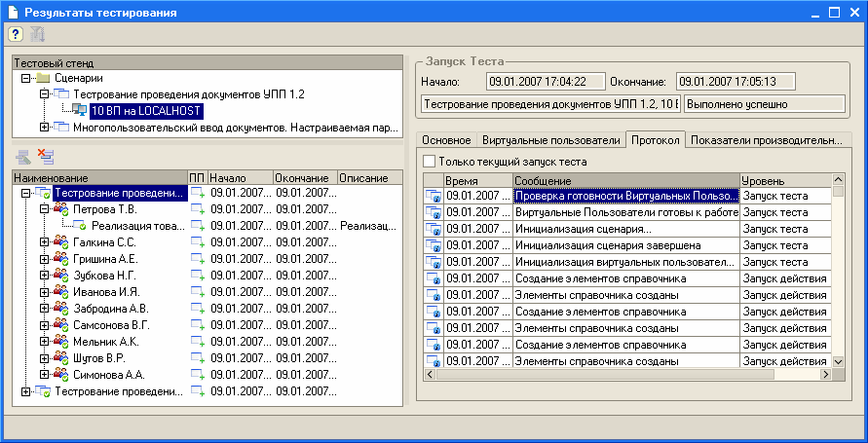Expand the Симонова А.А. node

44,375
